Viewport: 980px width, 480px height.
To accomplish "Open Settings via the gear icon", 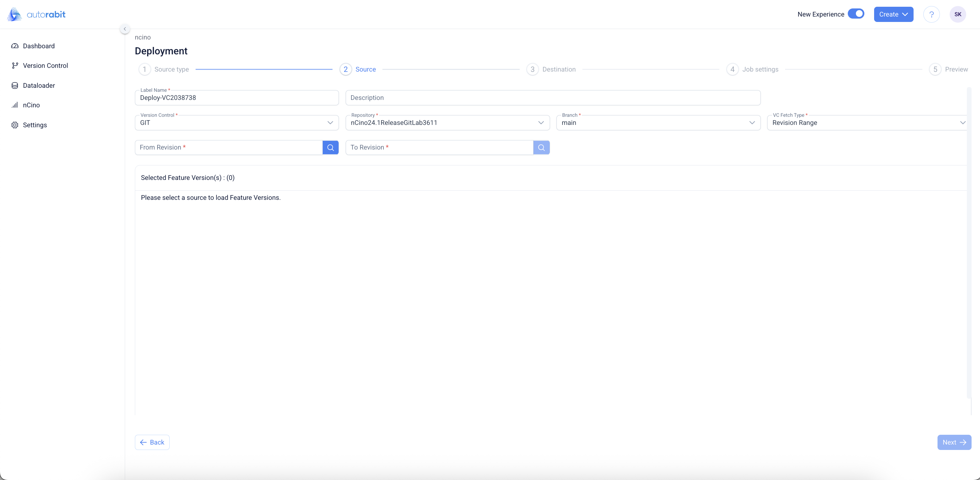I will tap(15, 125).
